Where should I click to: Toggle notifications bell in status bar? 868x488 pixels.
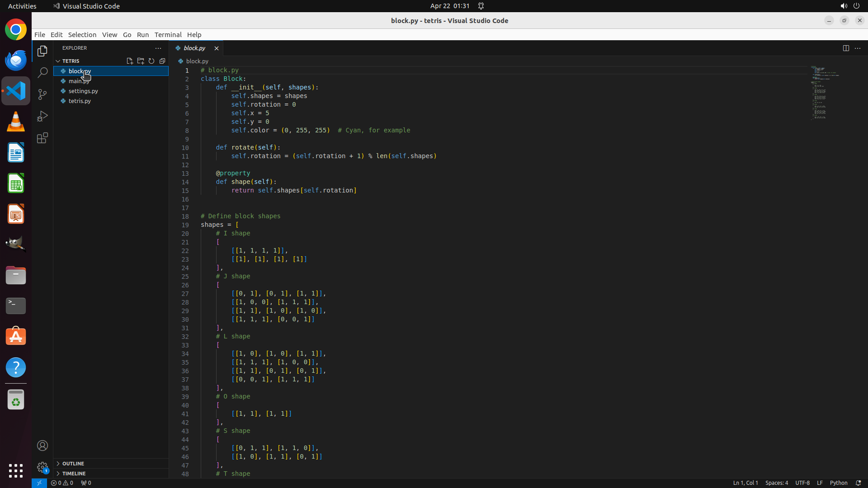pos(858,483)
